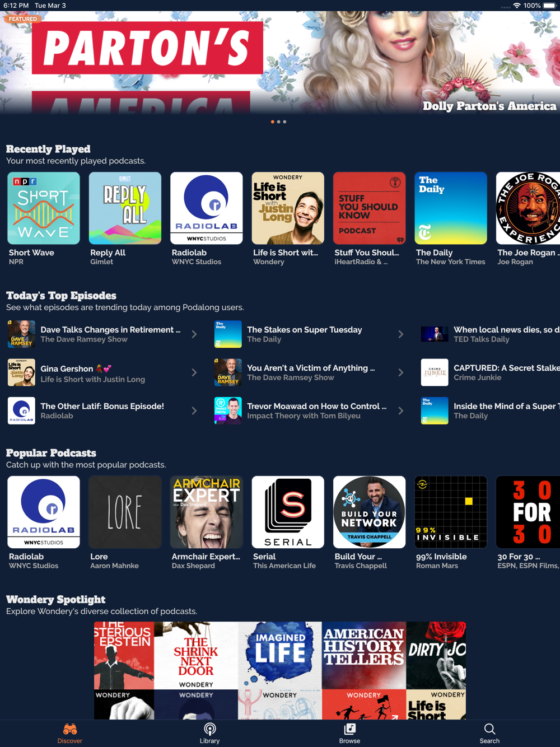Select Lore title by Aaron Mahnke

tap(99, 557)
